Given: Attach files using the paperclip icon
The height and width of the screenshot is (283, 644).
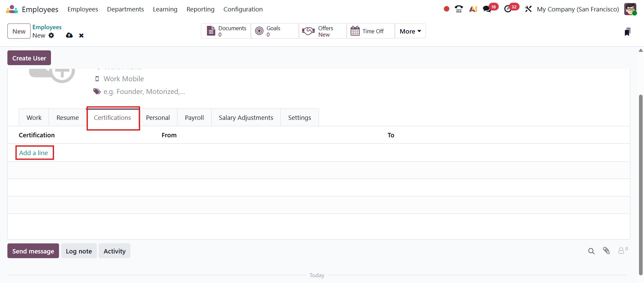Looking at the screenshot, I should [x=606, y=250].
